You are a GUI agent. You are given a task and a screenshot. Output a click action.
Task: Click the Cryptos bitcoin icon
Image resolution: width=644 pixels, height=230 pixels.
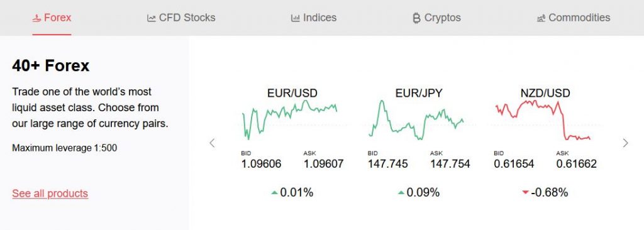click(416, 18)
